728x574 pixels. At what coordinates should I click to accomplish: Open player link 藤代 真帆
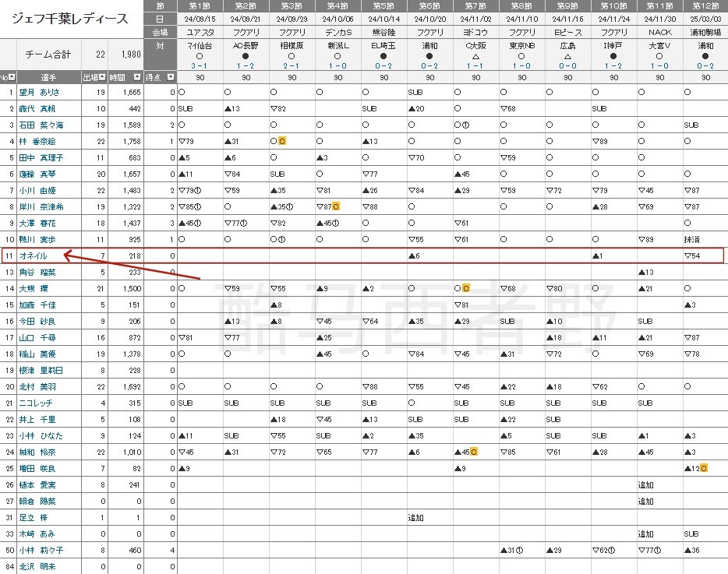37,108
